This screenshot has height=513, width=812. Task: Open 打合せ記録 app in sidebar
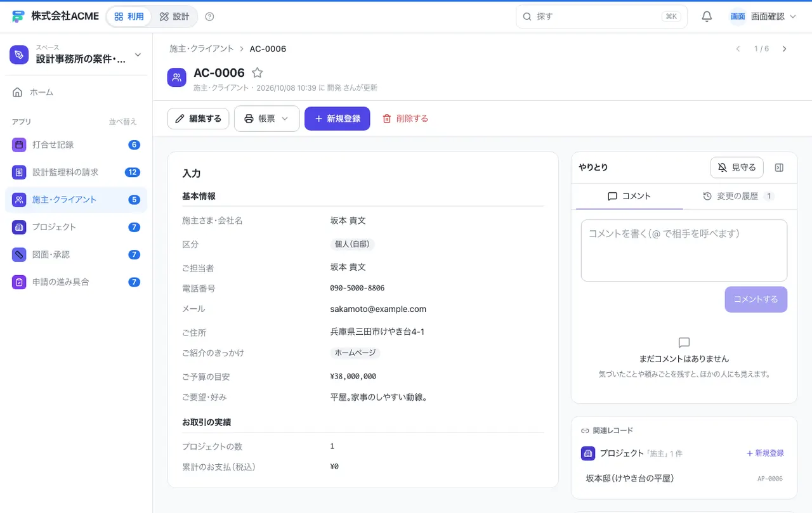[x=76, y=145]
